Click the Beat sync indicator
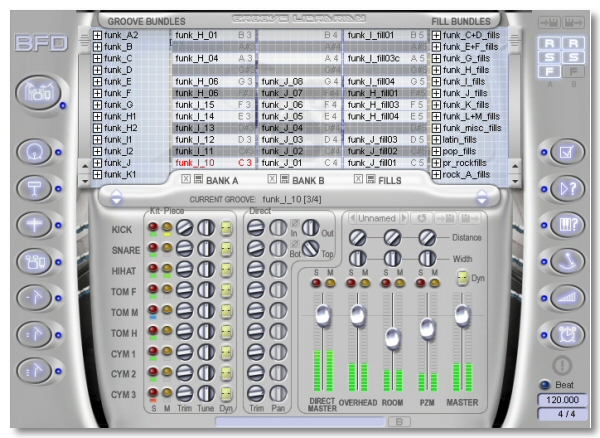 545,385
